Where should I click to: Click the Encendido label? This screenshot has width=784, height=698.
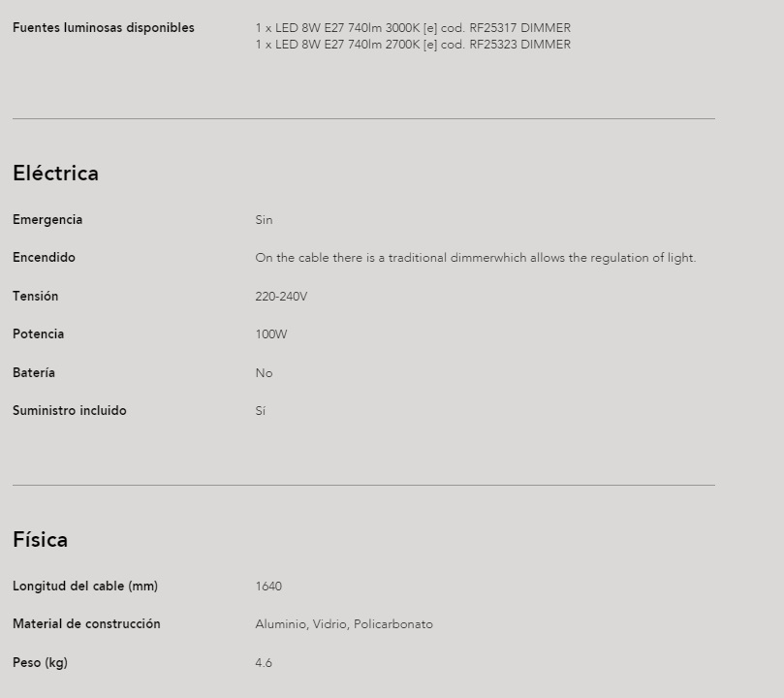[44, 258]
